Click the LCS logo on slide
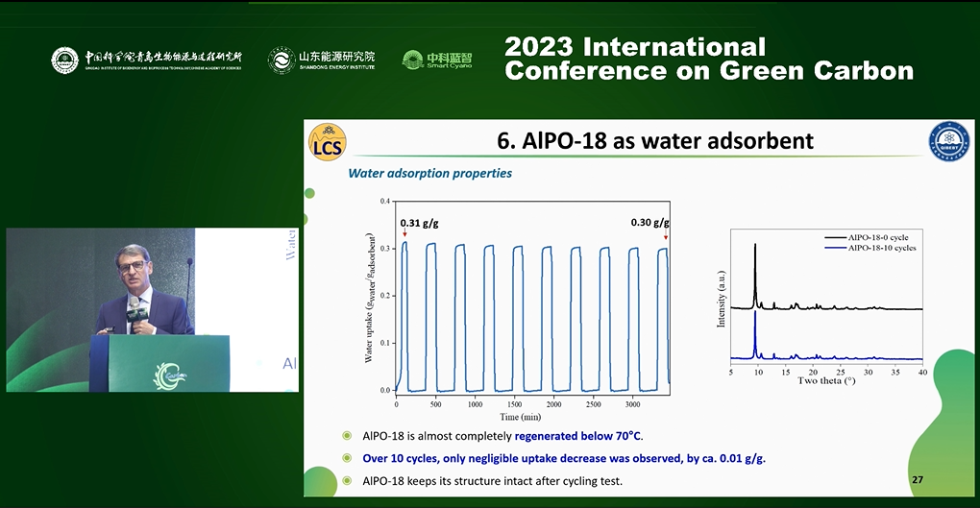The image size is (980, 508). (327, 142)
